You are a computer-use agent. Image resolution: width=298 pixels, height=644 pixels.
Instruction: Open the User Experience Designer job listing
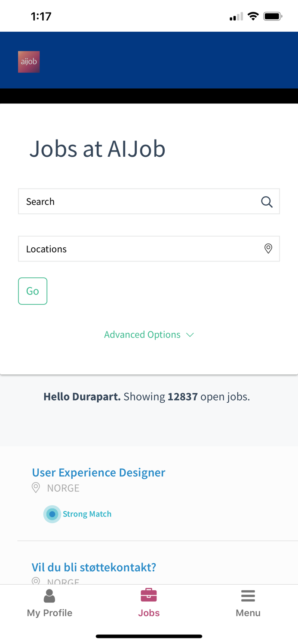pos(98,472)
